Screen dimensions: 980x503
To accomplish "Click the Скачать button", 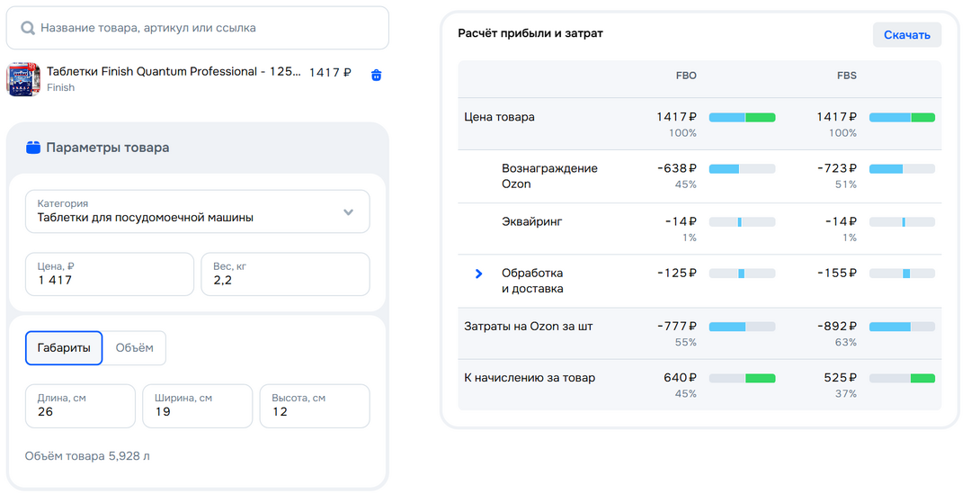I will pyautogui.click(x=907, y=35).
